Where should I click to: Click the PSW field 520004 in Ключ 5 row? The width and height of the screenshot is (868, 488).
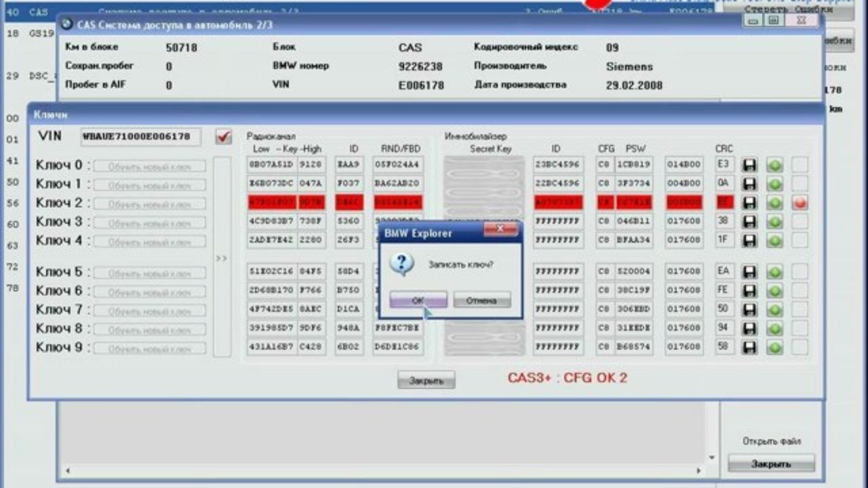pyautogui.click(x=634, y=272)
